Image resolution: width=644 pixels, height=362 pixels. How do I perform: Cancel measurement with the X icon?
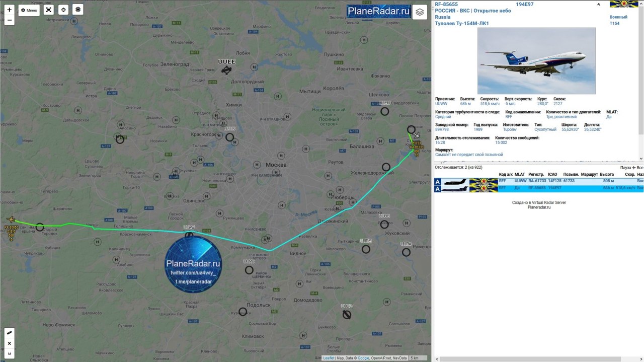pos(10,343)
